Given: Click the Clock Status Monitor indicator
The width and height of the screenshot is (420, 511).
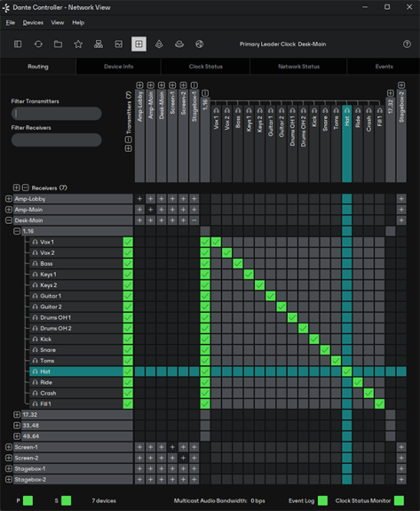Looking at the screenshot, I should tap(399, 500).
